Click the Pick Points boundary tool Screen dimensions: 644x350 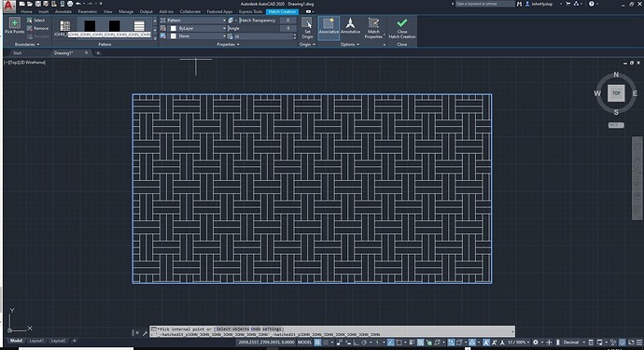point(14,26)
